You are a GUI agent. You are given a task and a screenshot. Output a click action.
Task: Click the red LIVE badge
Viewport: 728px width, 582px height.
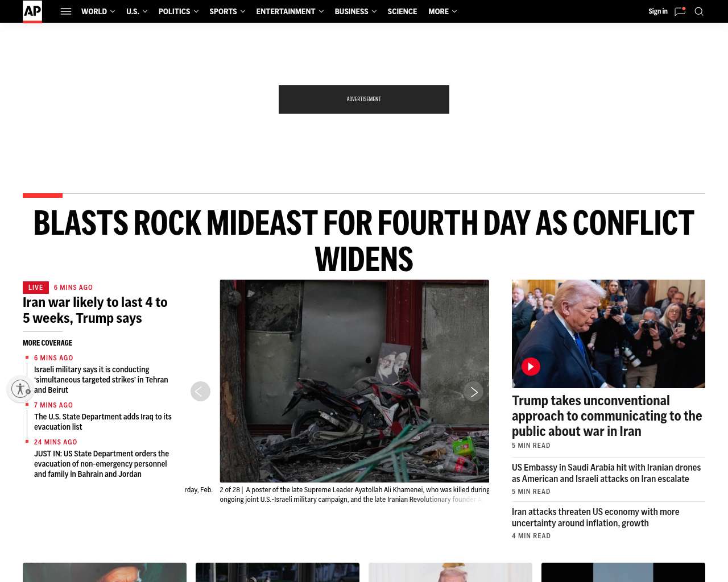(36, 288)
